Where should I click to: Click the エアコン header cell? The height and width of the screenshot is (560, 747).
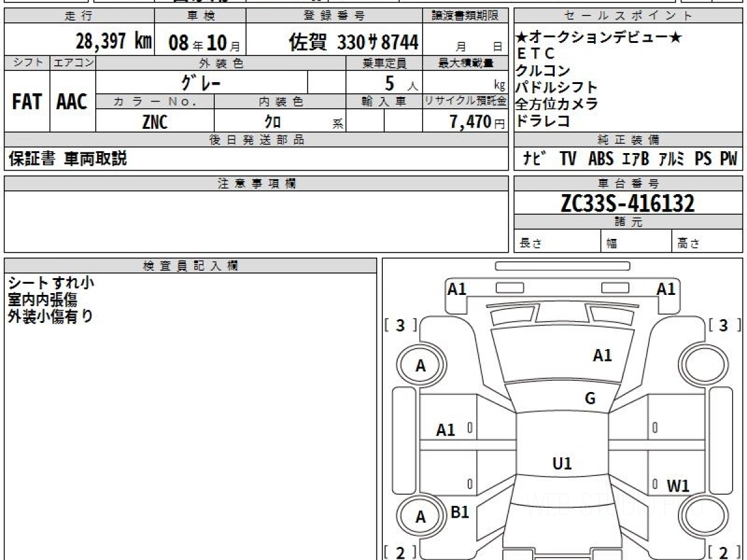73,63
